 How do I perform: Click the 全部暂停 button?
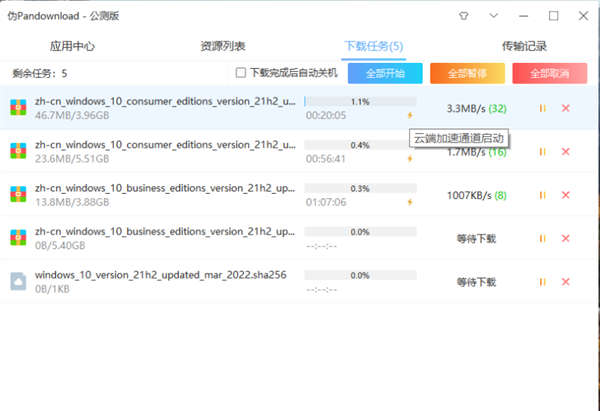coord(467,73)
